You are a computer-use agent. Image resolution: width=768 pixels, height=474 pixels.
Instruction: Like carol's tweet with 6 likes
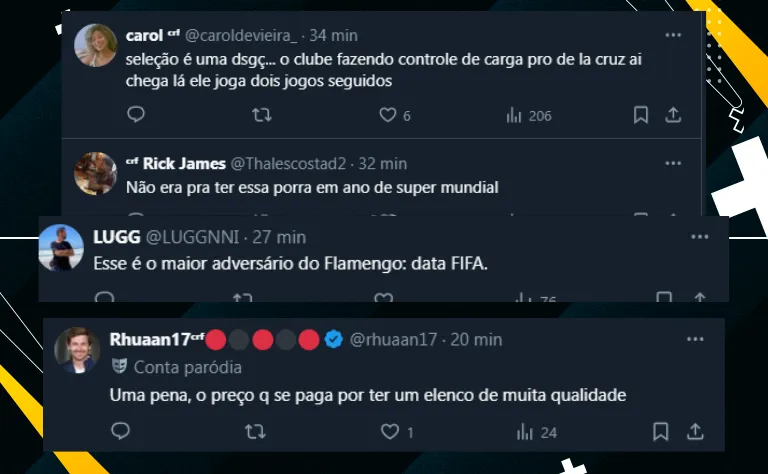click(x=394, y=115)
